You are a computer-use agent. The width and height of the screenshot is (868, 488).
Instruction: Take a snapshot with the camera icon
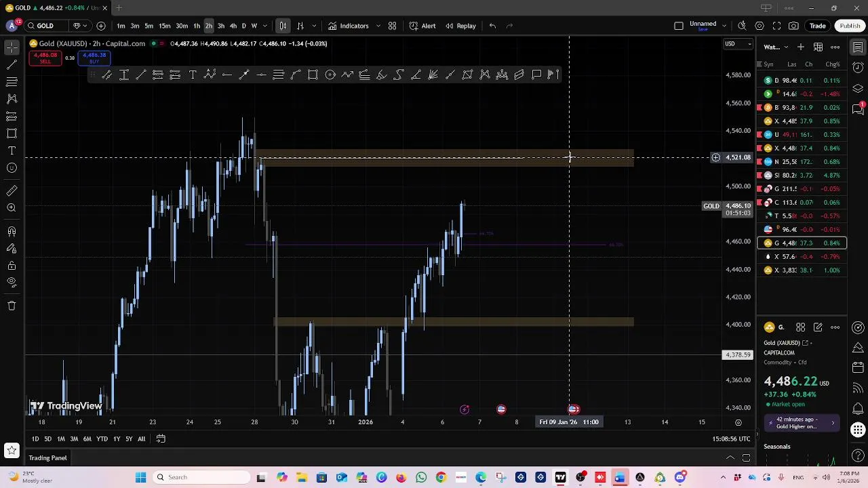pyautogui.click(x=794, y=26)
